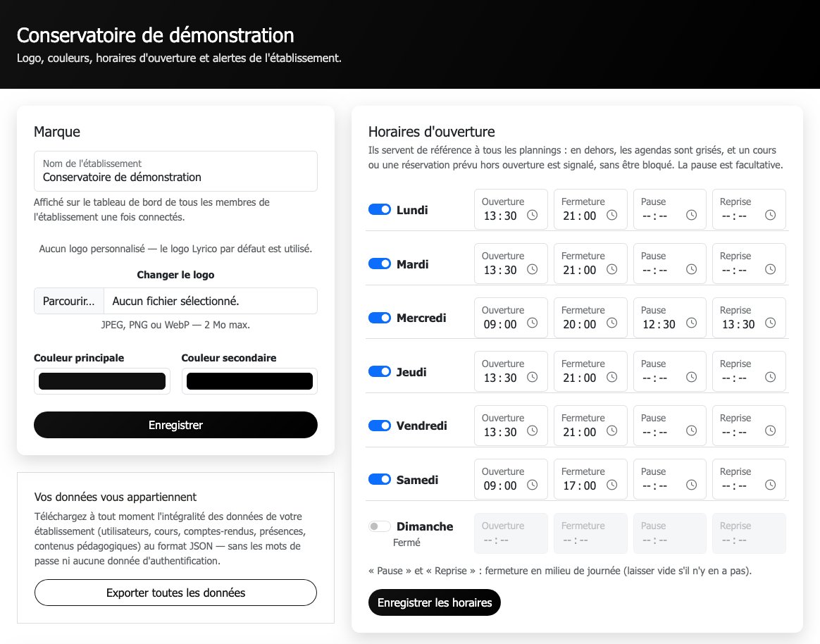Click the clock icon in Vendredi Fermeture

[x=612, y=431]
